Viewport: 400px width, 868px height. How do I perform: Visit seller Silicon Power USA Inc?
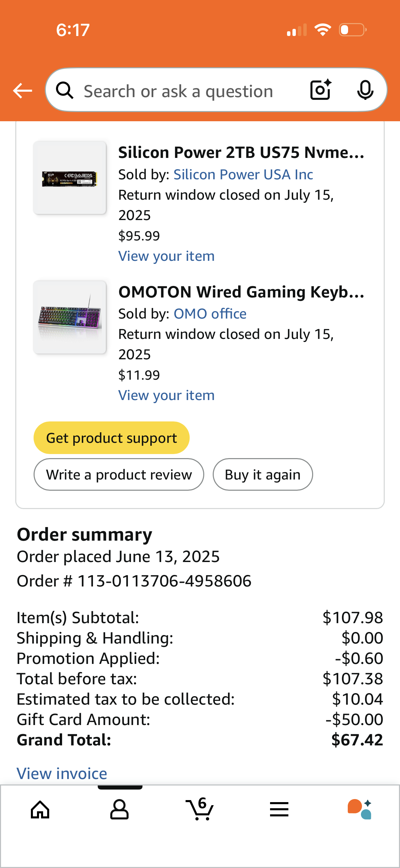click(x=243, y=175)
